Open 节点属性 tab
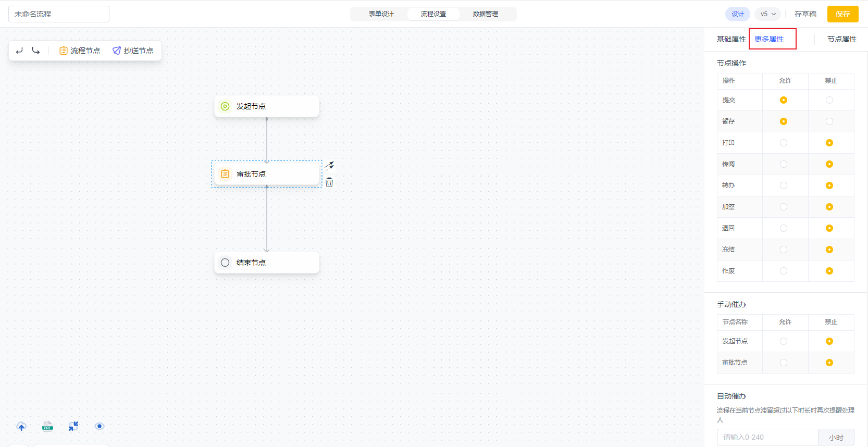 click(x=842, y=39)
